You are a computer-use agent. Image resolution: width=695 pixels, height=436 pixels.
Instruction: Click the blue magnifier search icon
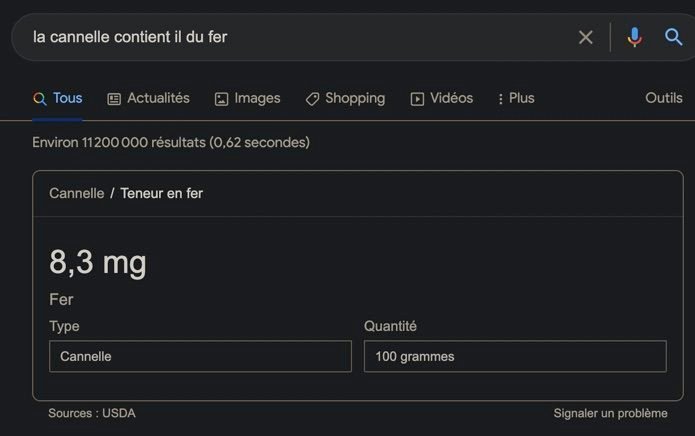(673, 37)
